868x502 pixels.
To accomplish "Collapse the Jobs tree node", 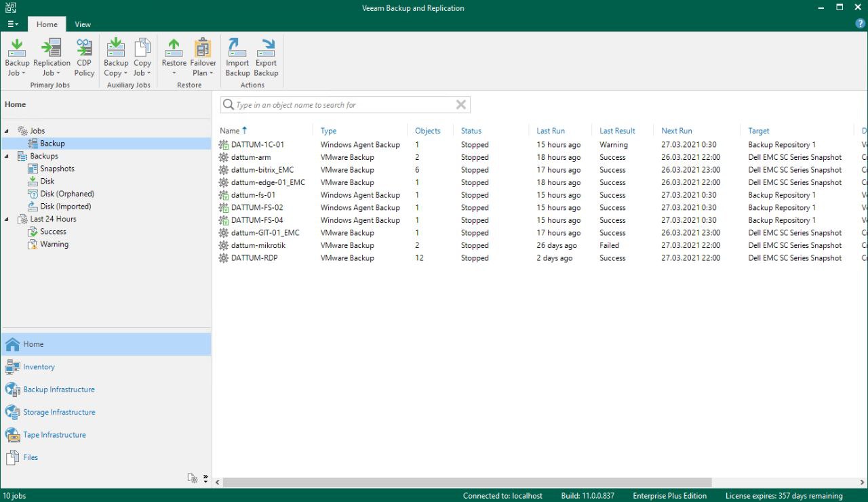I will (7, 131).
